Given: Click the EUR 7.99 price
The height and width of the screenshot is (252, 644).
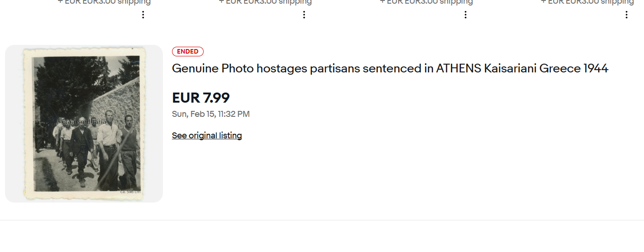Looking at the screenshot, I should 201,98.
